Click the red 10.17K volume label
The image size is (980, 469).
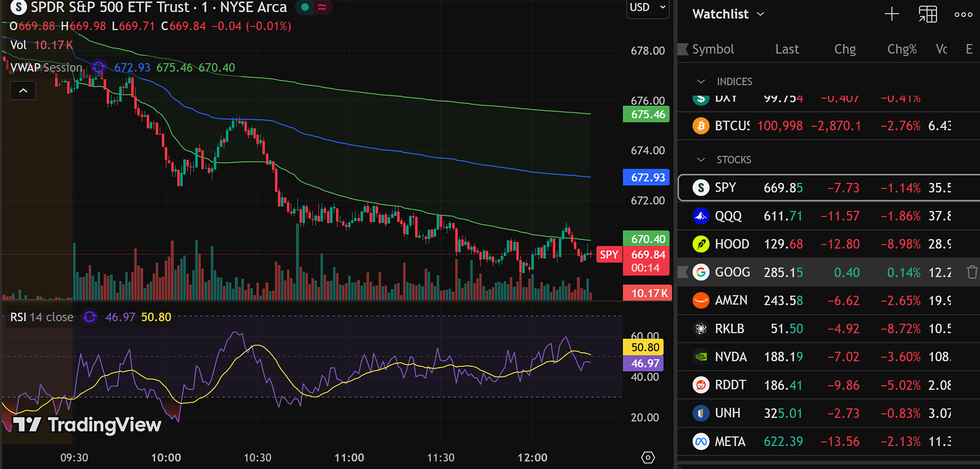(x=647, y=293)
